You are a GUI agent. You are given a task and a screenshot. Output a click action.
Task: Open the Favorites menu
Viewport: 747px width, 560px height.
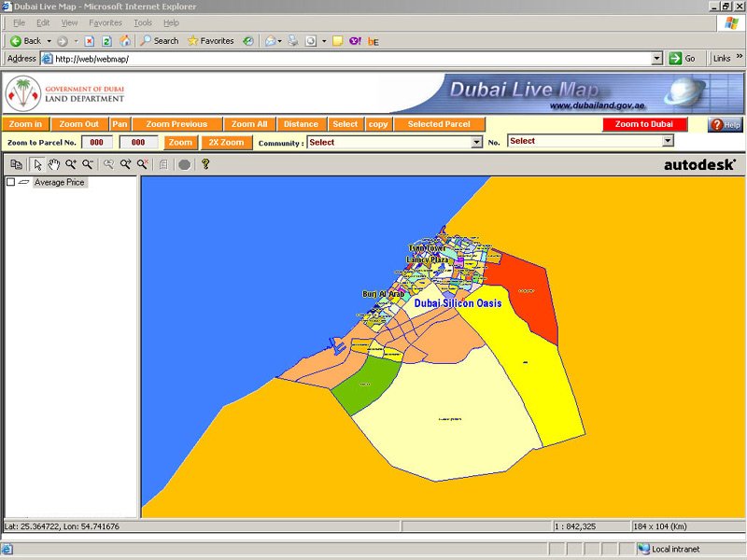coord(106,22)
